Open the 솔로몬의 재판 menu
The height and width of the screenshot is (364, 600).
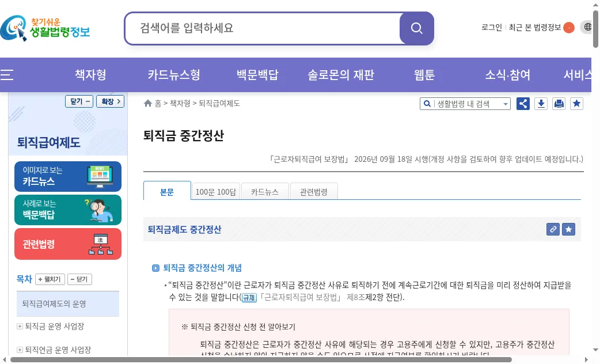[x=341, y=75]
